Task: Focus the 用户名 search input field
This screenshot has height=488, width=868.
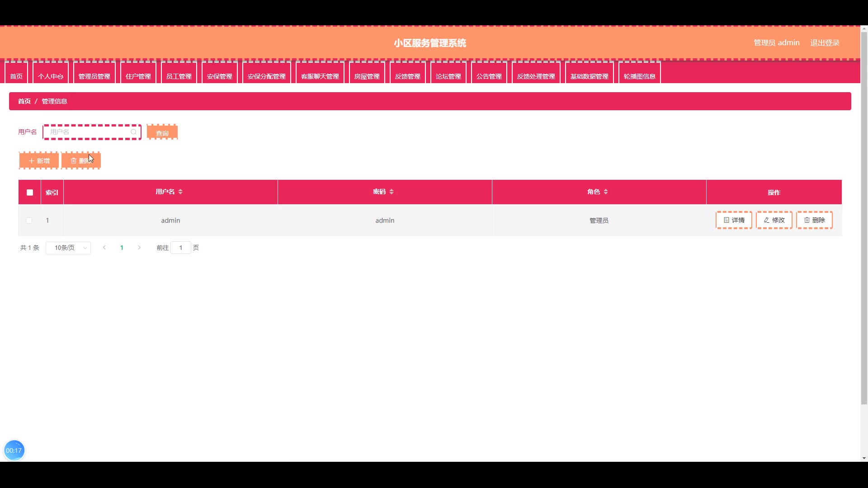Action: point(92,132)
